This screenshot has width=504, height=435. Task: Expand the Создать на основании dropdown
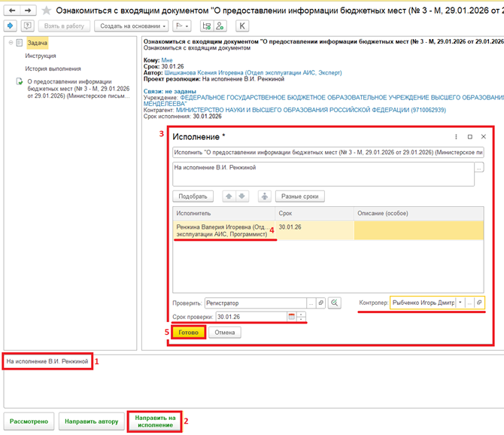[x=132, y=26]
